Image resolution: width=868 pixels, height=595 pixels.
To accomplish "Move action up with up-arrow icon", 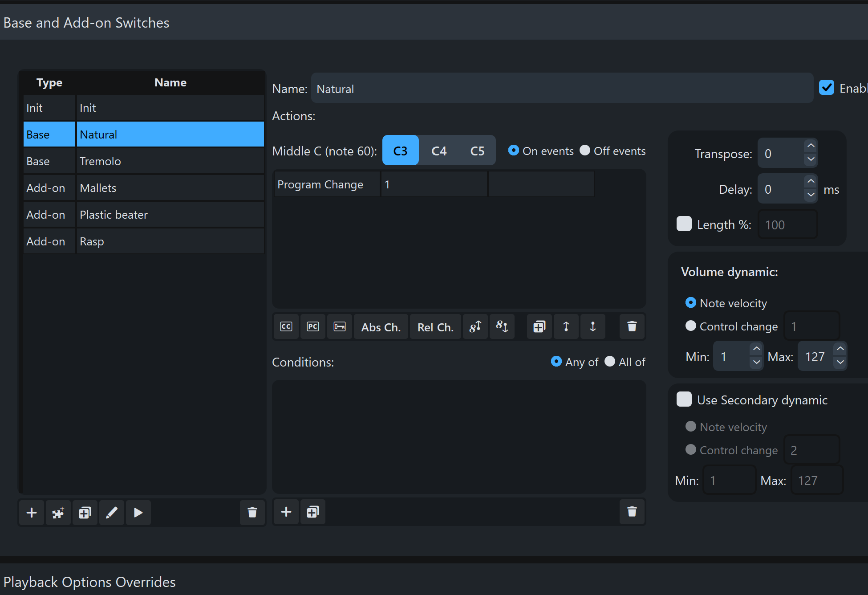I will coord(566,327).
